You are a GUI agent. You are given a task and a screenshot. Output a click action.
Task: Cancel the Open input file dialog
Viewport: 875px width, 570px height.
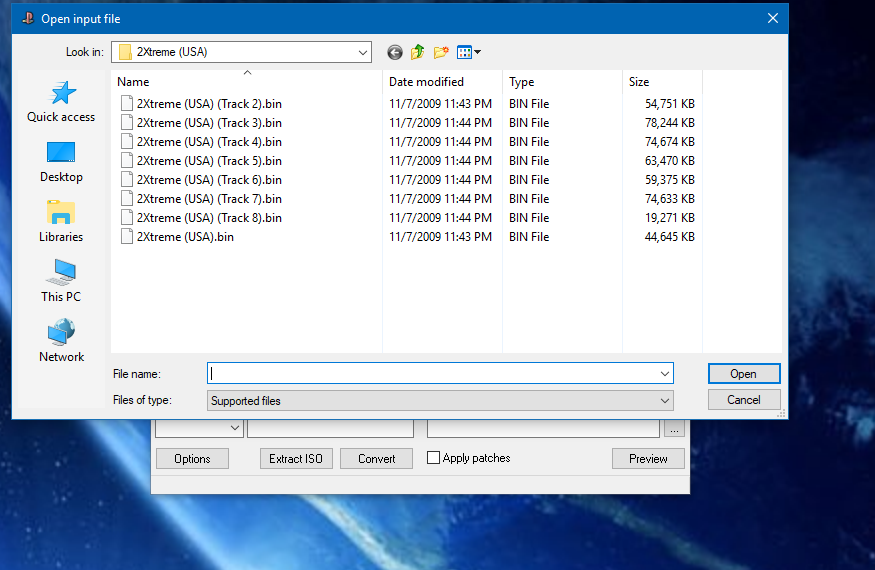point(744,400)
